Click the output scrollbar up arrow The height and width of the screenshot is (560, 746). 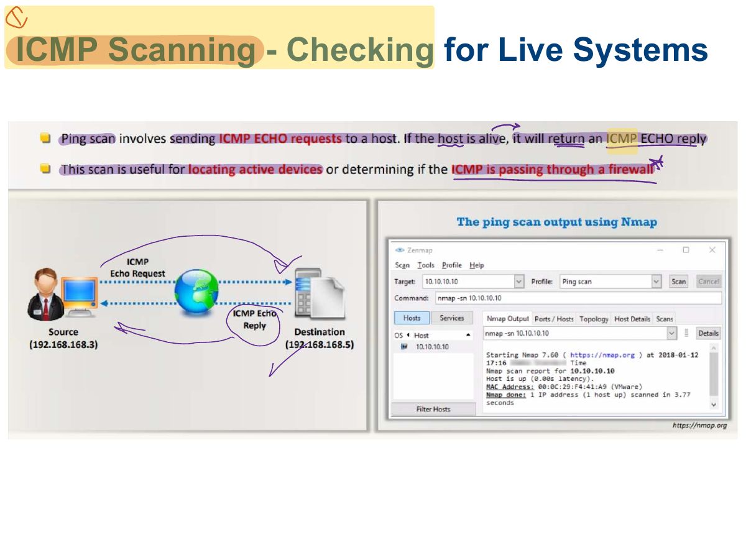coord(713,349)
